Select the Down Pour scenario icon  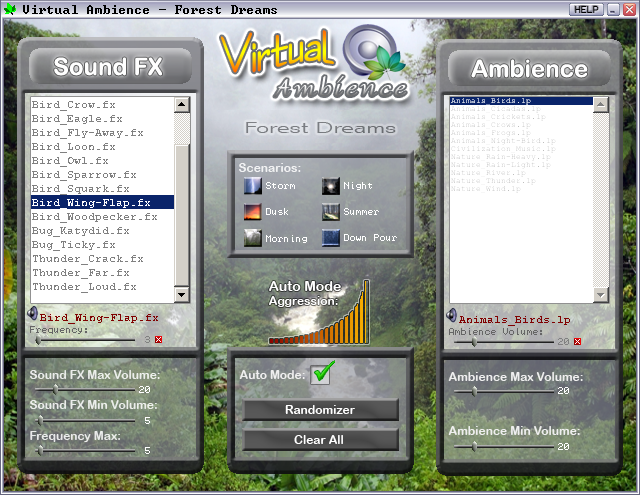tap(331, 238)
